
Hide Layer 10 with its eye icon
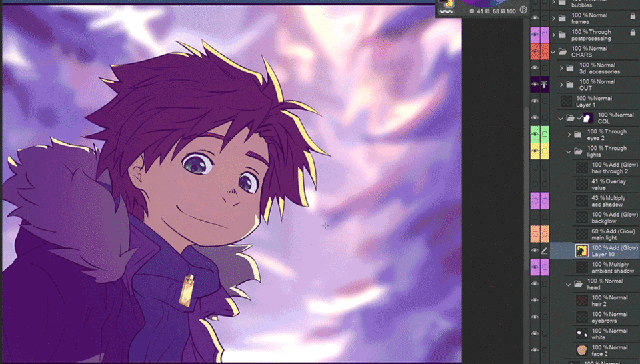pos(535,251)
